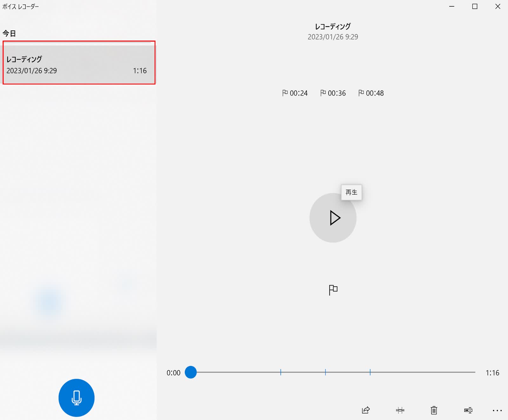Jump to the 00:36 marker
Viewport: 508px width, 420px height.
[x=333, y=93]
